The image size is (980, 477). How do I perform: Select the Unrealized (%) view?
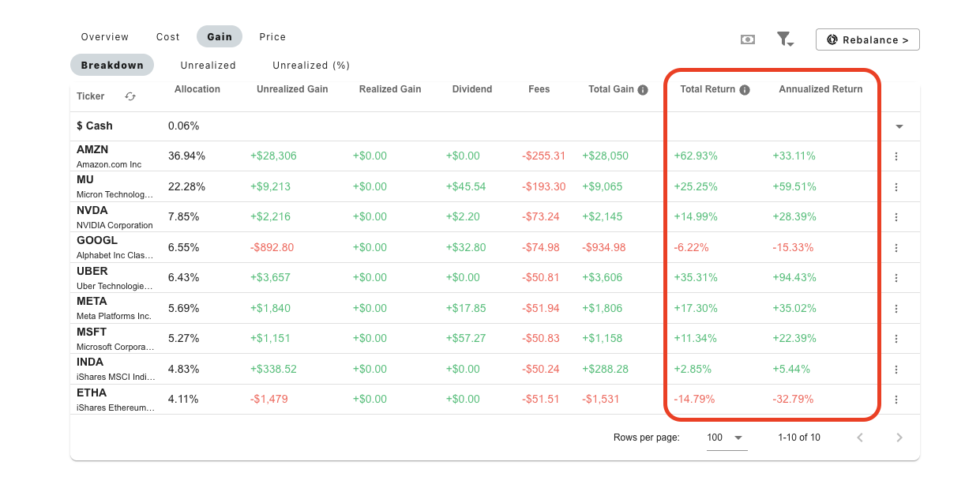310,65
